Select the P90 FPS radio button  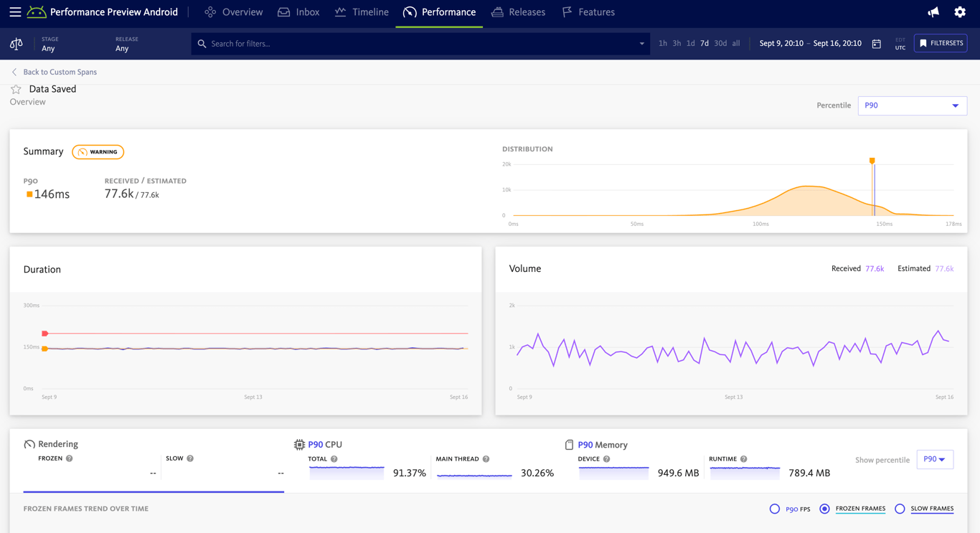pos(775,509)
